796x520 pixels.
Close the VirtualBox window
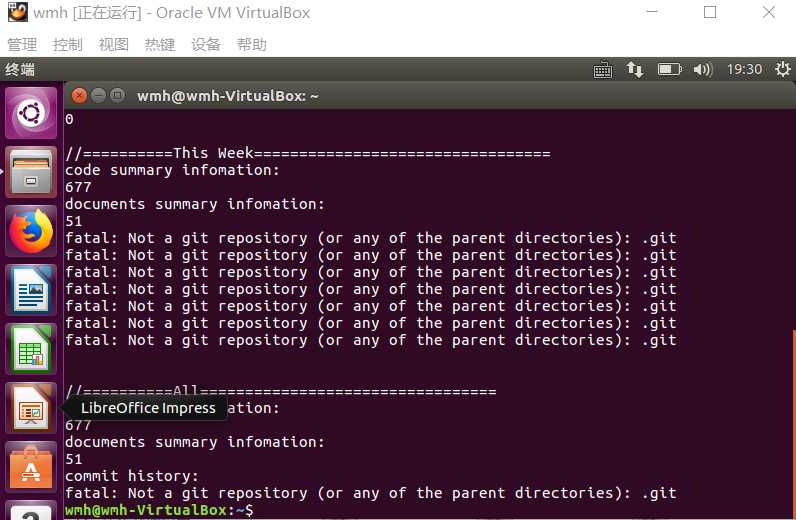[x=769, y=12]
